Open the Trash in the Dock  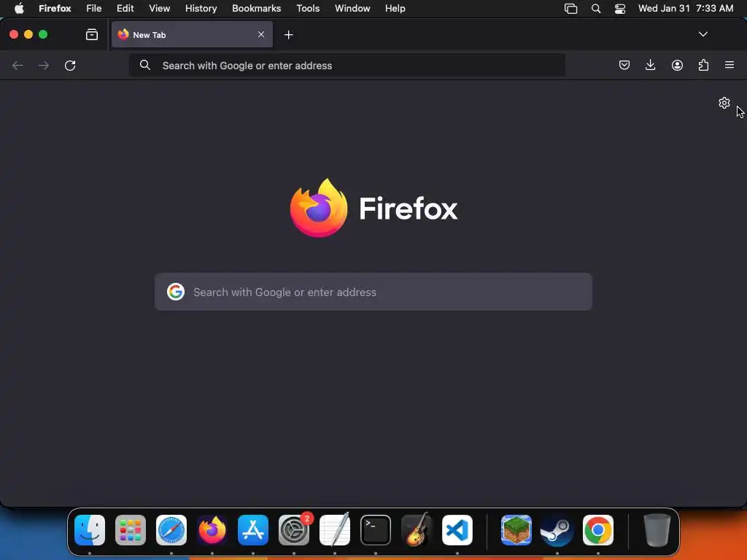(x=657, y=530)
